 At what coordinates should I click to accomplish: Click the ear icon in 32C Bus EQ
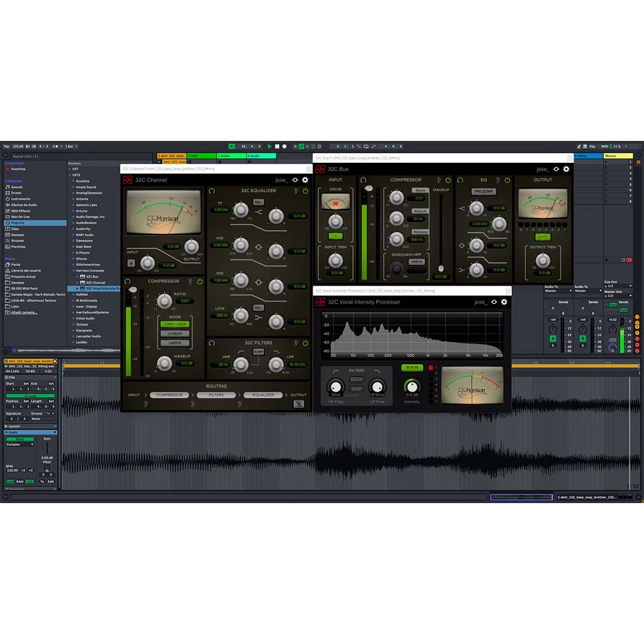click(x=498, y=180)
